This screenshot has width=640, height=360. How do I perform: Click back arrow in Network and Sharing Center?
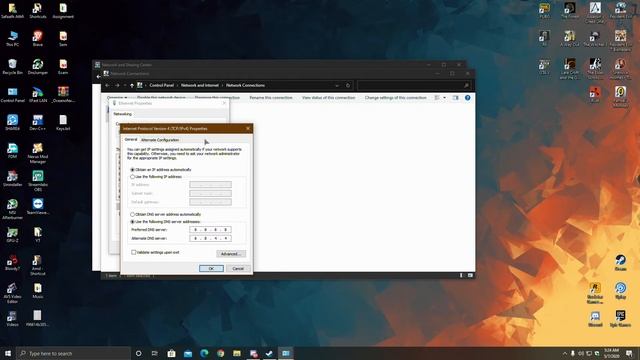coord(98,76)
